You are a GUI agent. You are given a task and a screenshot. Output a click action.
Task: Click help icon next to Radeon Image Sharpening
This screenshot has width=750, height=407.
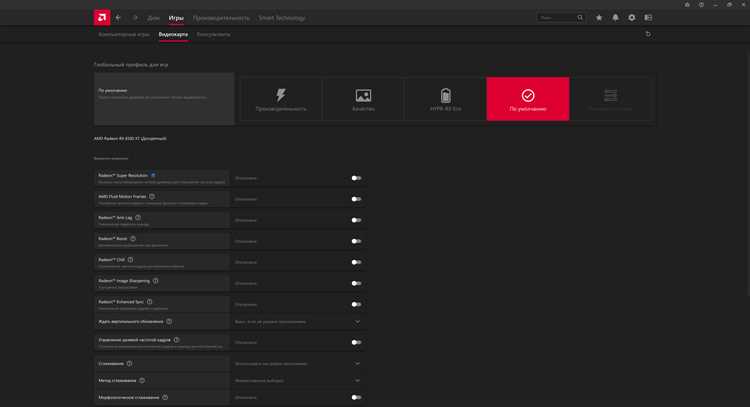click(x=155, y=281)
